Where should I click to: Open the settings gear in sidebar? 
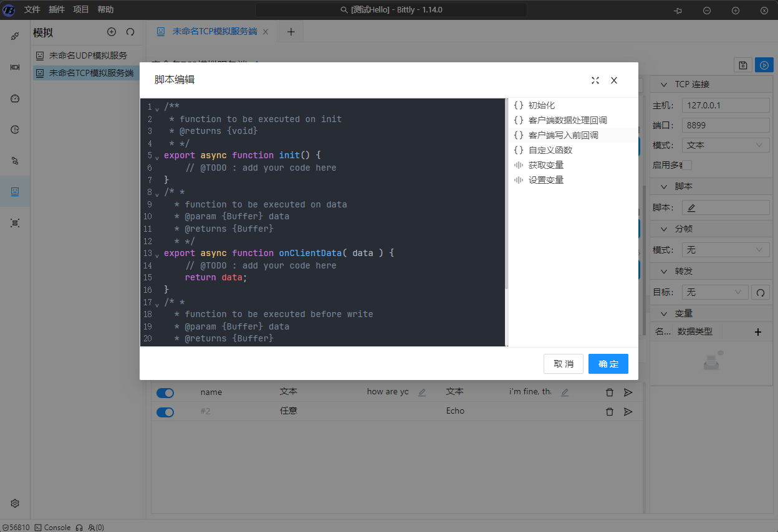point(15,503)
